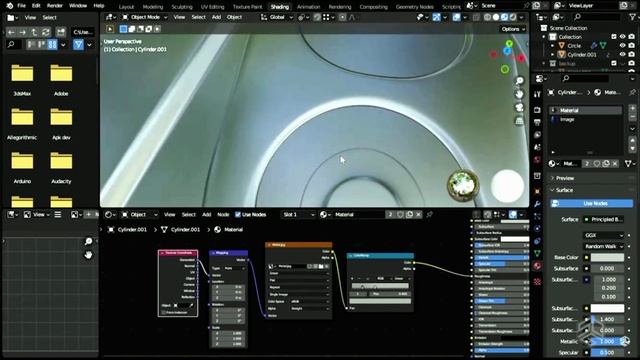Click the white Subsurface Color swatch
640x360 pixels.
607,308
